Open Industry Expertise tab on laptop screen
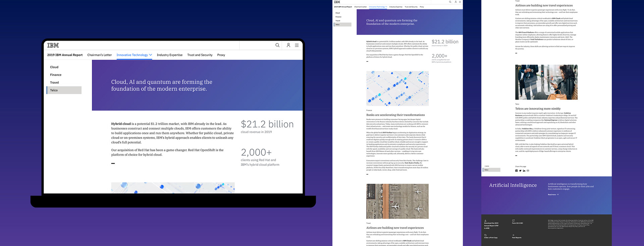The width and height of the screenshot is (644, 246). 170,55
